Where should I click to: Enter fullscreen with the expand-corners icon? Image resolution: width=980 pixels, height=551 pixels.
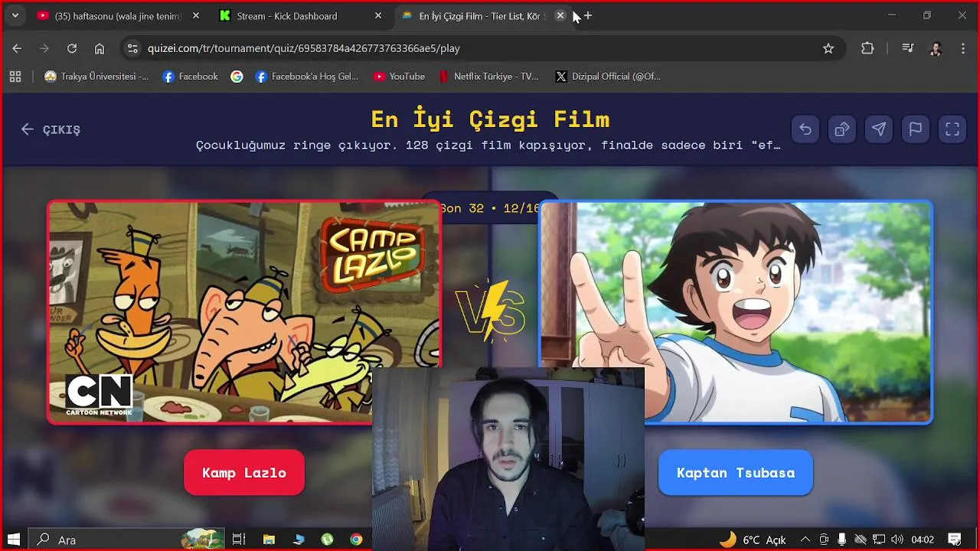pyautogui.click(x=952, y=129)
